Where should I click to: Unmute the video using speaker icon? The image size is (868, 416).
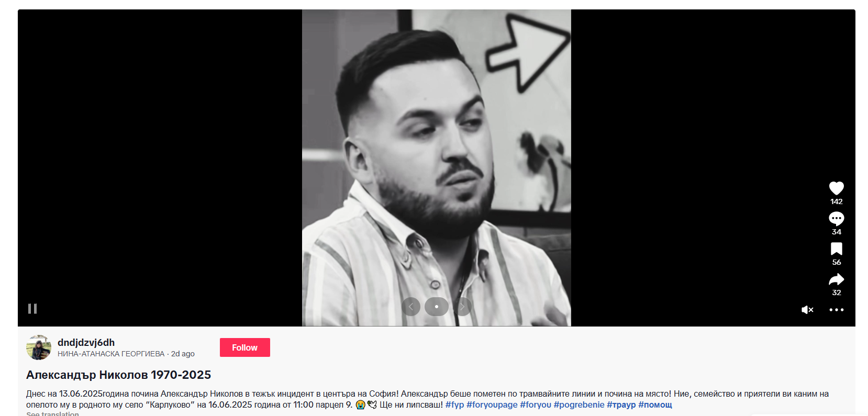coord(807,310)
